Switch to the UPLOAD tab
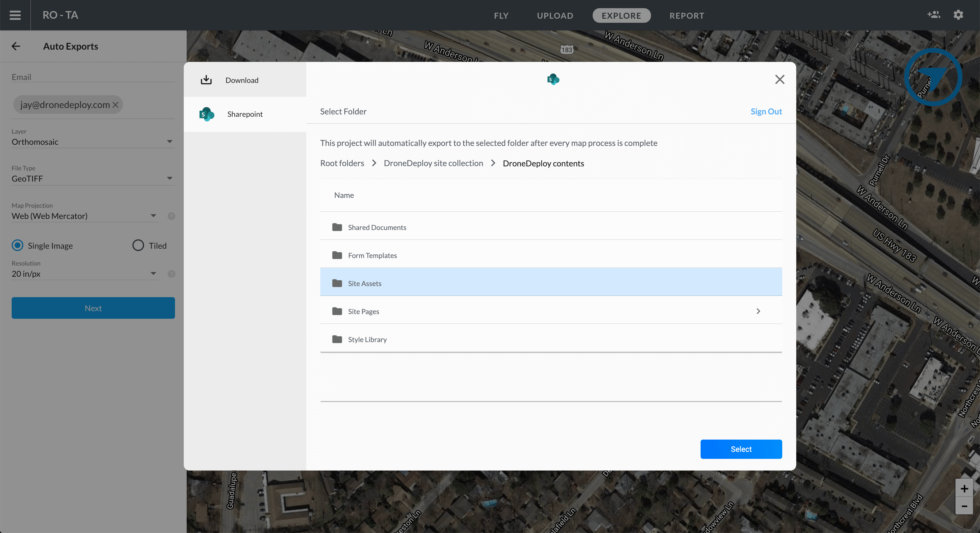This screenshot has height=533, width=980. point(555,15)
